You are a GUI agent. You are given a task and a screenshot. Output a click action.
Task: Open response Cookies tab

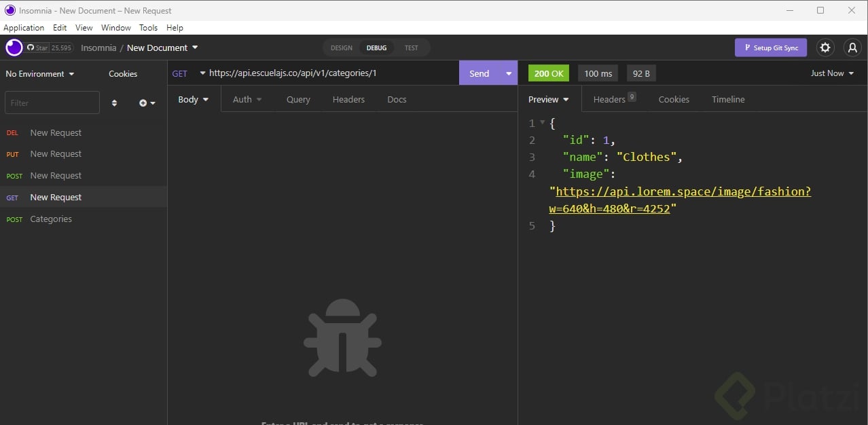tap(674, 99)
